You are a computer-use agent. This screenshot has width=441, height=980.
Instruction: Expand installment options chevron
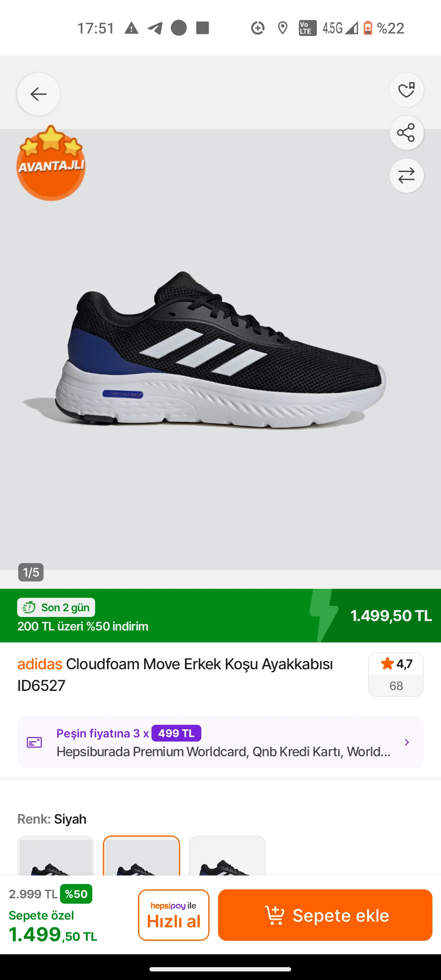point(407,742)
